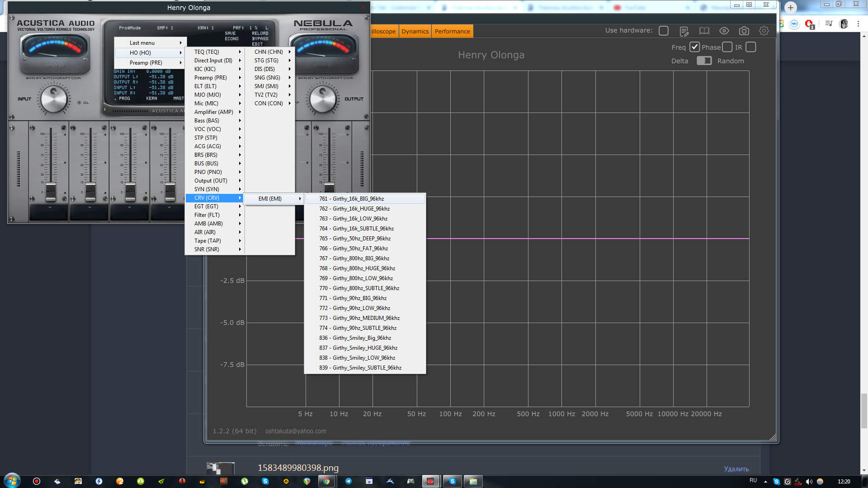Click PROG button on Nebula display
The image size is (868, 488).
point(124,99)
